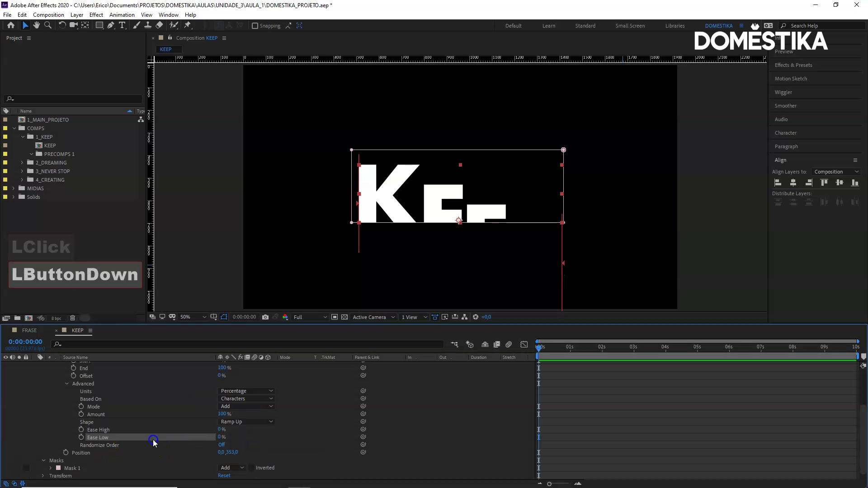Enable the Snapping checkbox
Viewport: 868px width, 488px height.
pos(255,26)
